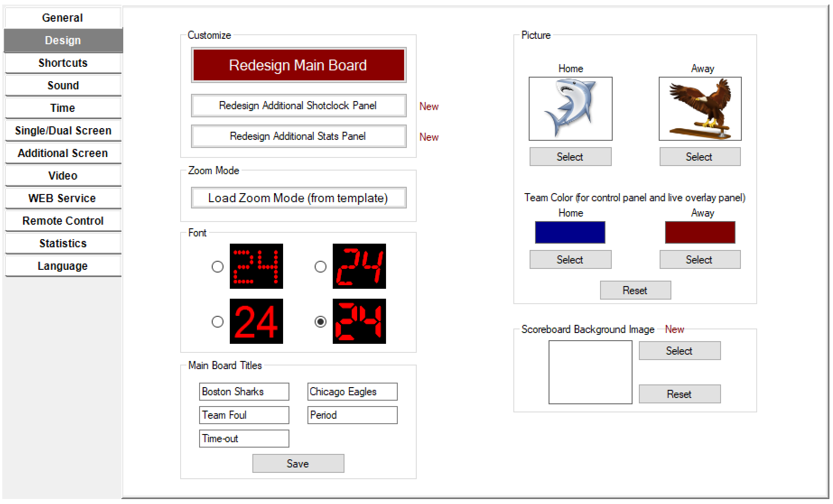833x504 pixels.
Task: Save the Main Board Titles
Action: coord(298,463)
